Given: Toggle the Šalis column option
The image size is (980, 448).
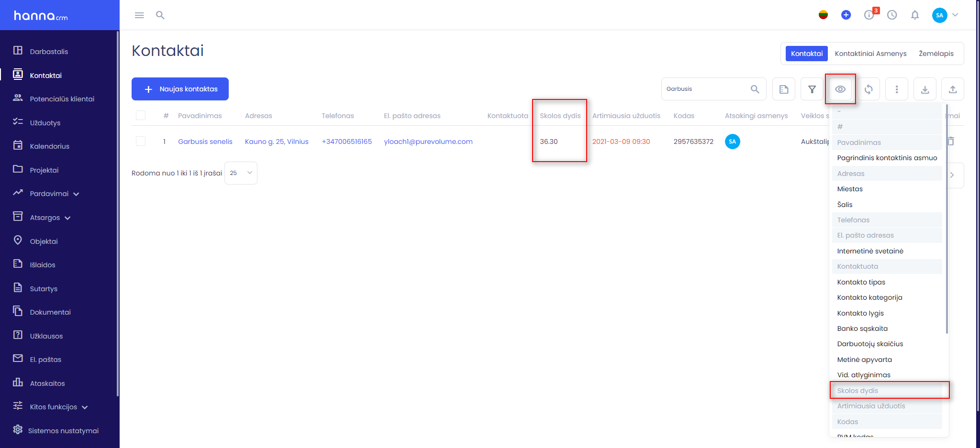Looking at the screenshot, I should coord(887,205).
